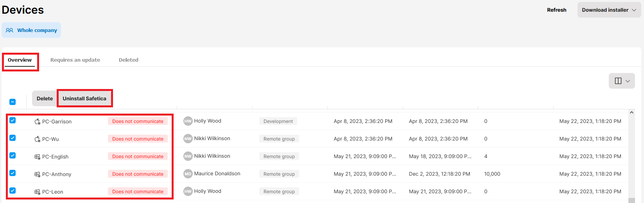Screen dimensions: 644x203
Task: Click the macOS device icon beside PC-Garrison
Action: click(38, 121)
